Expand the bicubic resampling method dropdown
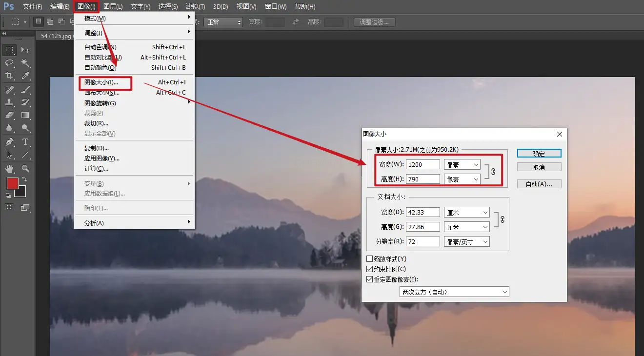The height and width of the screenshot is (356, 644). tap(454, 292)
